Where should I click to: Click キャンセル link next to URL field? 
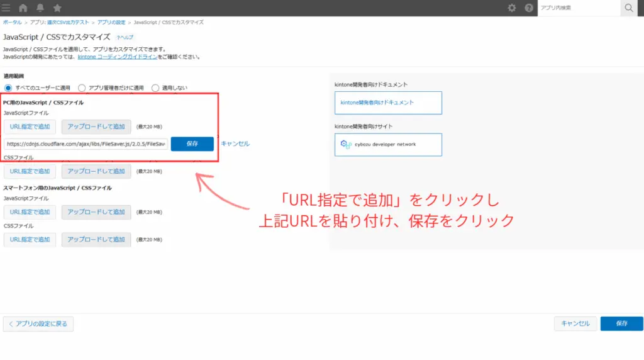pos(235,144)
